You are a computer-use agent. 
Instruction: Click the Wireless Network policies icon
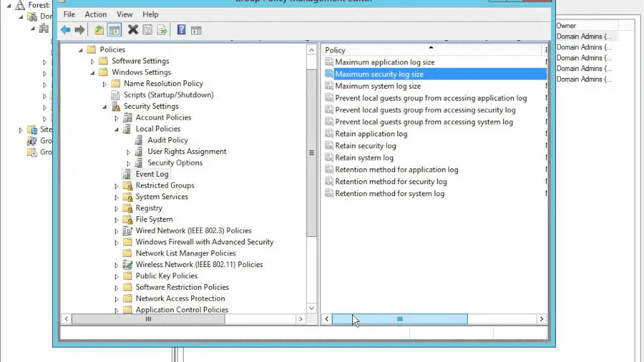click(x=128, y=264)
